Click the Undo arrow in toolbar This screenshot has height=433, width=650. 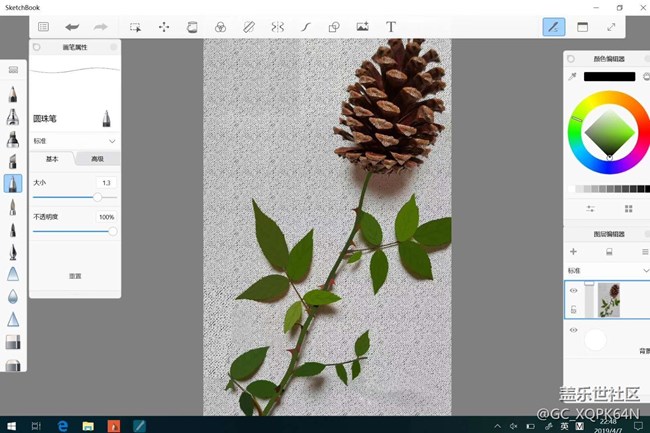72,27
